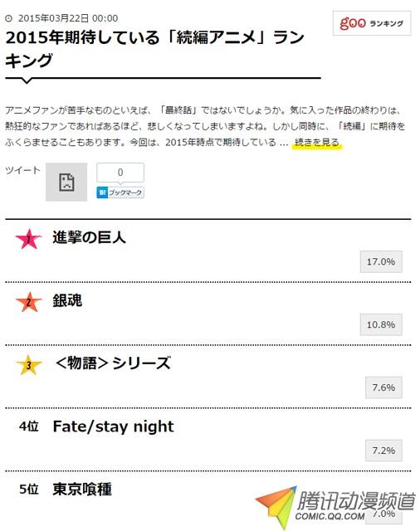Click the 7.2% vote percentage badge
The width and height of the screenshot is (420, 531).
click(383, 451)
